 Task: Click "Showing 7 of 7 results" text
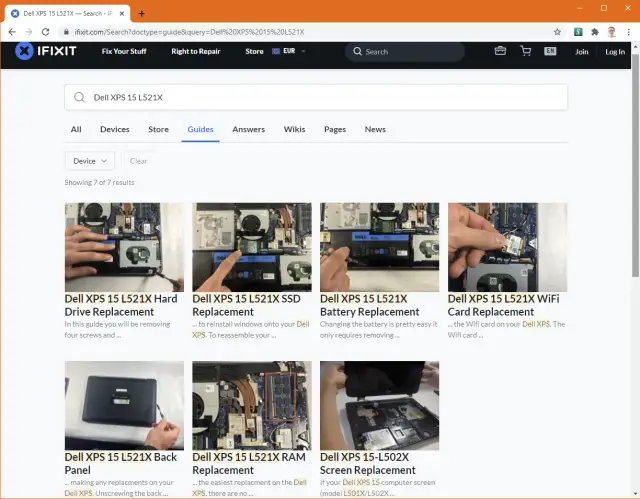coord(99,182)
